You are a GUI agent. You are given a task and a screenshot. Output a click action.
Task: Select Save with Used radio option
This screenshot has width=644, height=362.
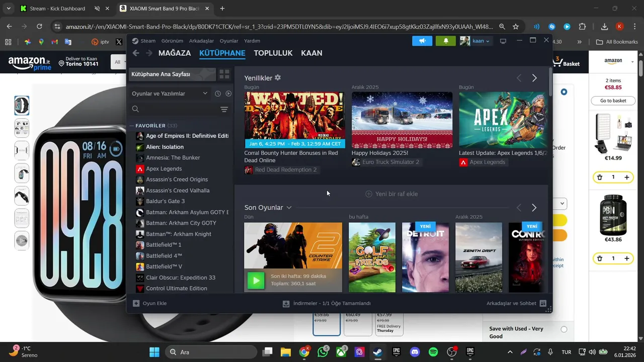(564, 329)
